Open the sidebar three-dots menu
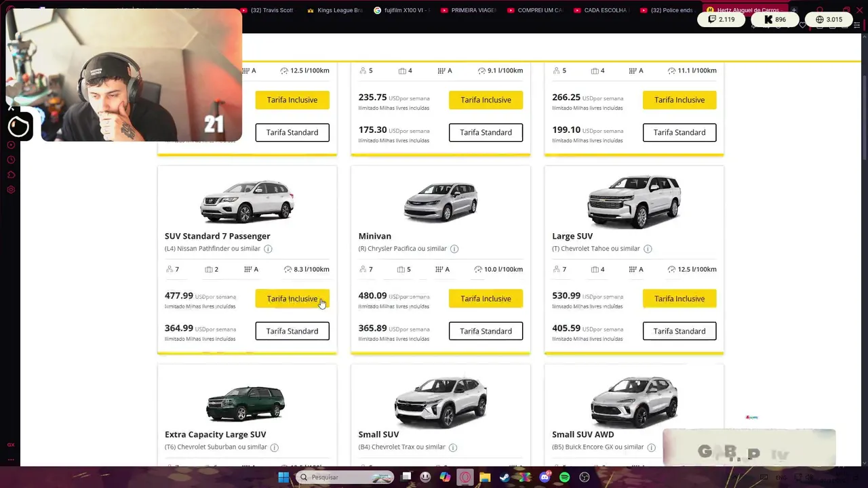 pyautogui.click(x=11, y=459)
